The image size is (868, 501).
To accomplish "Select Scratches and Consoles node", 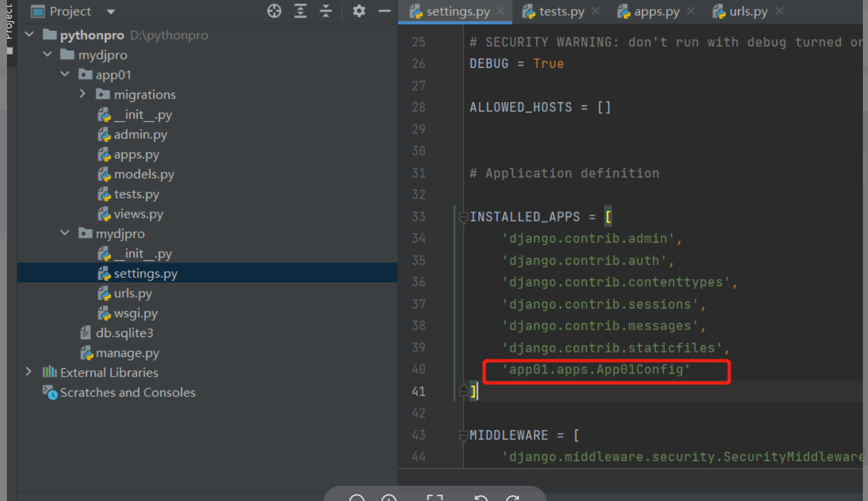I will click(128, 392).
